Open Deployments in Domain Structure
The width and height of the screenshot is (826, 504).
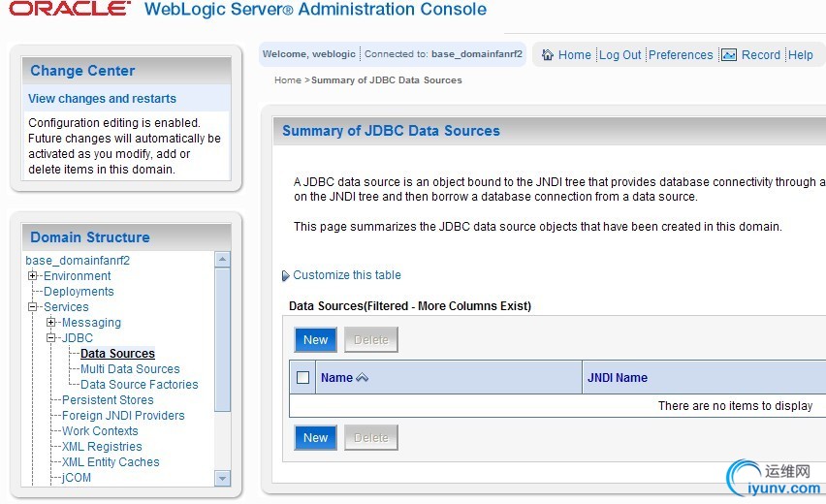coord(79,292)
